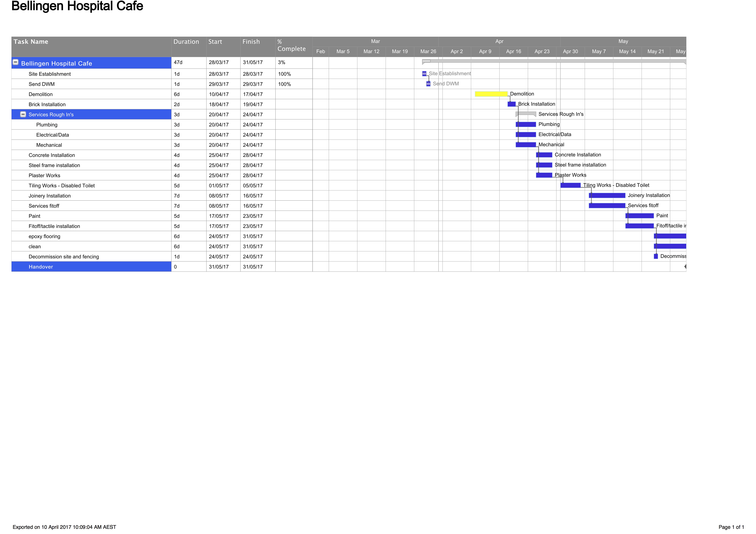Select the Plumbing gantt bar
Image resolution: width=756 pixels, height=534 pixels.
pyautogui.click(x=526, y=124)
